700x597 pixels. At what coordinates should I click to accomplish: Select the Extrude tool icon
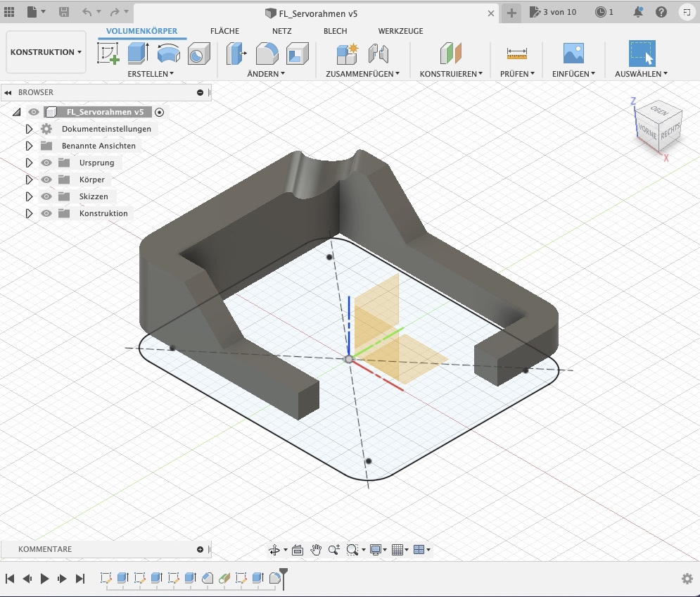[138, 54]
